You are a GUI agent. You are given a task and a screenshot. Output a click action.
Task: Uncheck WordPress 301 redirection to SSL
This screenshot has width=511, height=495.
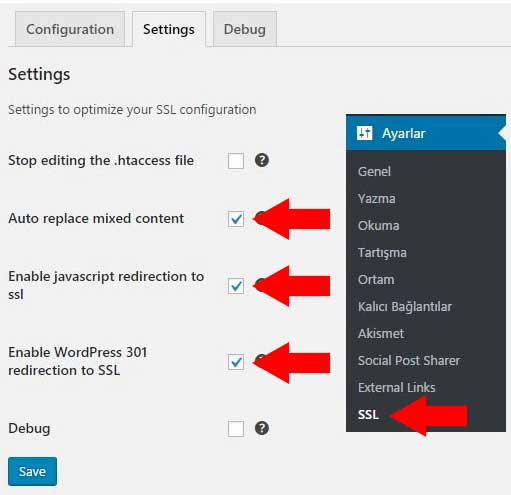pos(236,362)
